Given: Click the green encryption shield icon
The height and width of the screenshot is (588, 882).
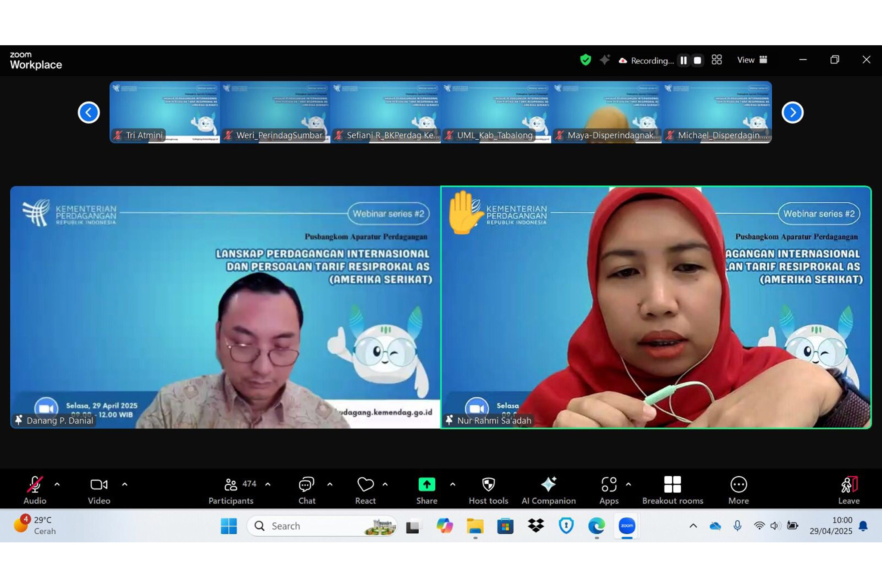Looking at the screenshot, I should (585, 60).
